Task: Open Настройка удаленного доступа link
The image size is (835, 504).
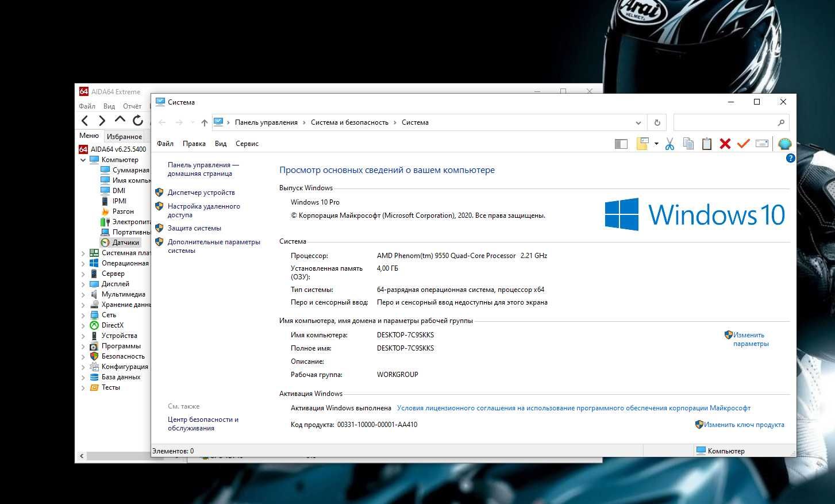Action: (204, 210)
